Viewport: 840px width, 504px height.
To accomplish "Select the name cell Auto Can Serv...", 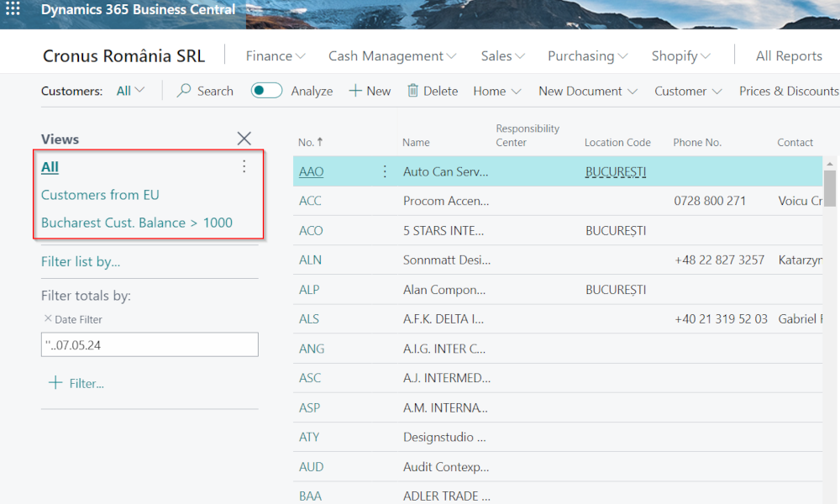I will 446,171.
